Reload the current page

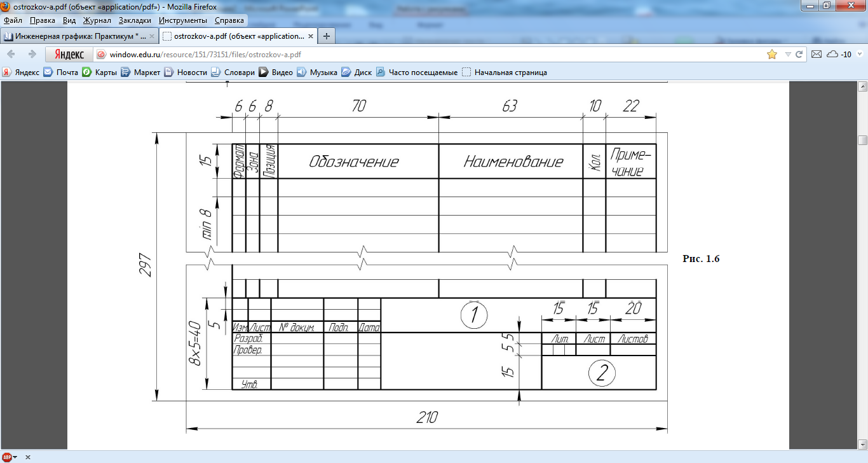click(x=799, y=54)
